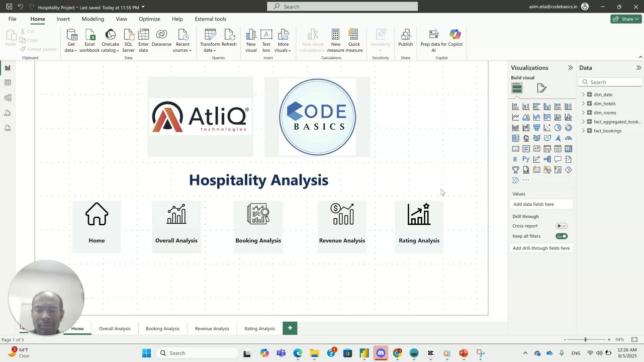Select the treemap visual icon
The width and height of the screenshot is (644, 362).
[515, 138]
